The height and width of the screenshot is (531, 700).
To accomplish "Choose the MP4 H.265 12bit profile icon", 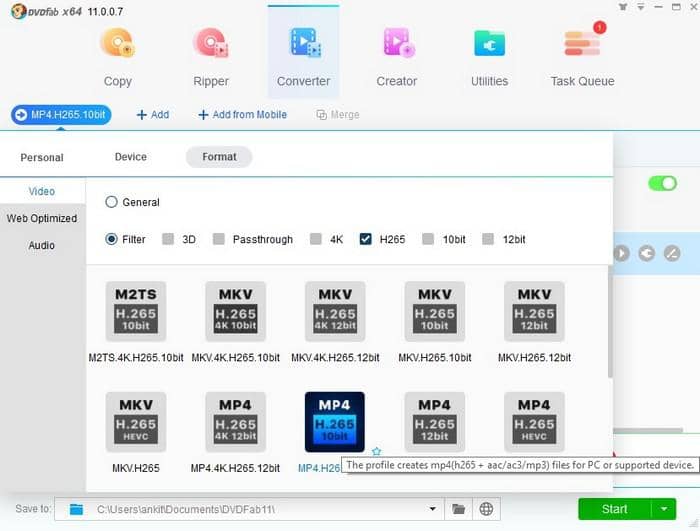I will (x=435, y=422).
